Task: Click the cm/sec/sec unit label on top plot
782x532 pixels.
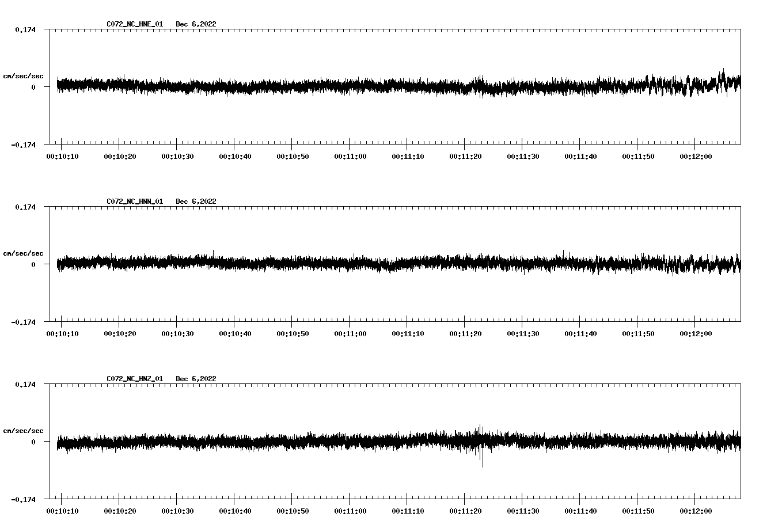Action: click(24, 75)
